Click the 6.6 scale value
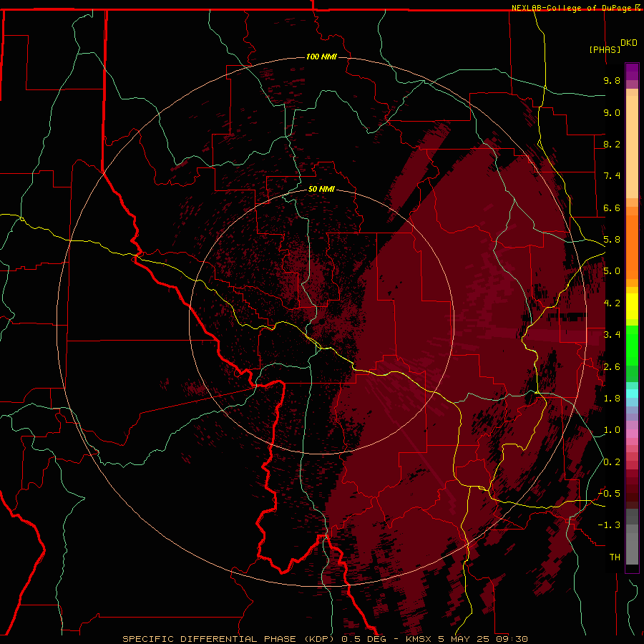Screen dimensions: 644x644 click(x=612, y=208)
